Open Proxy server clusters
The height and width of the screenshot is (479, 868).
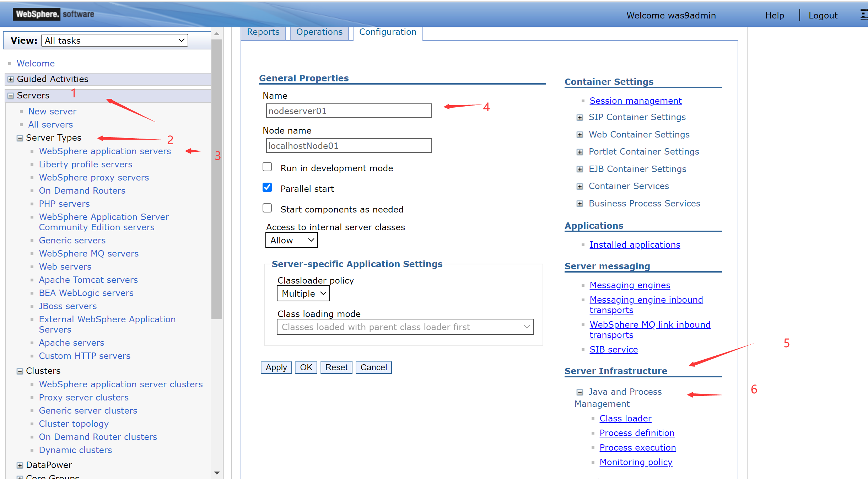84,398
